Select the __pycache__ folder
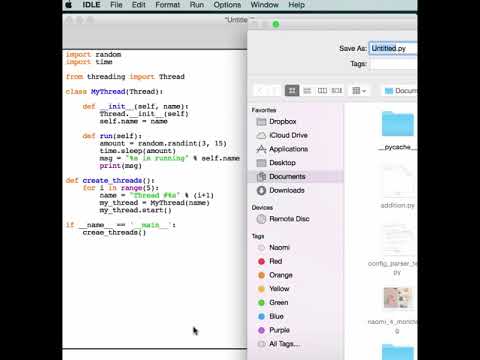Screen dimensions: 480x360 tap(398, 124)
